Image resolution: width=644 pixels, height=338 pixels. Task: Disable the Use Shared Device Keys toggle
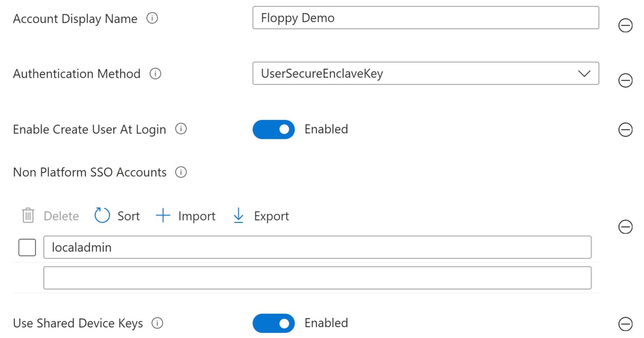point(273,323)
